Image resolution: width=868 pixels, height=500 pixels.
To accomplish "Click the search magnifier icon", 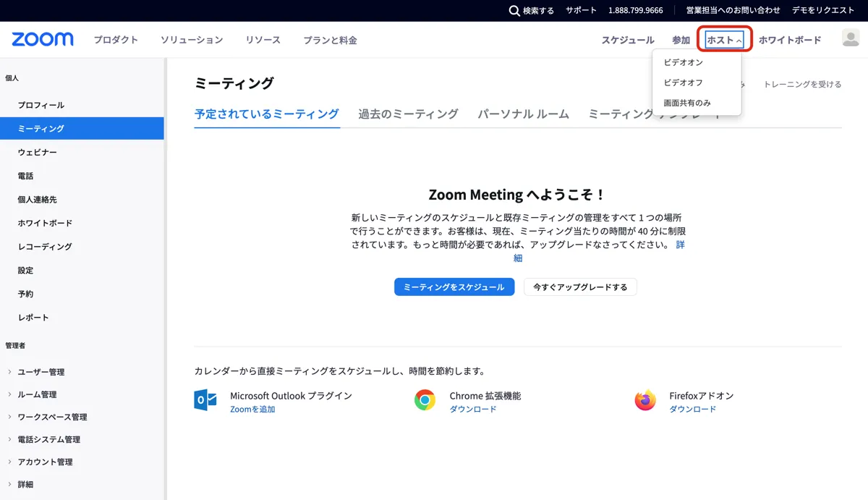I will (514, 11).
